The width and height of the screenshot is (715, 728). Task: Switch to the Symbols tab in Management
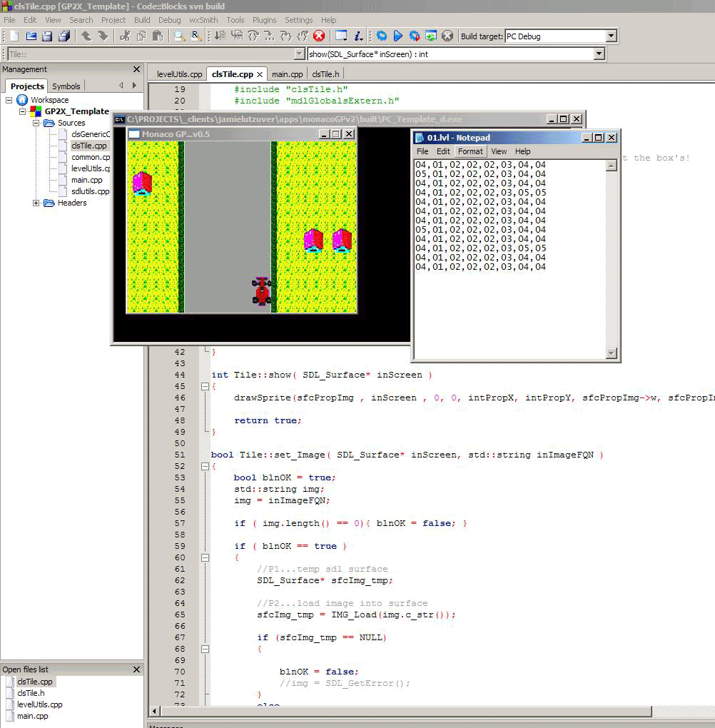pyautogui.click(x=66, y=86)
